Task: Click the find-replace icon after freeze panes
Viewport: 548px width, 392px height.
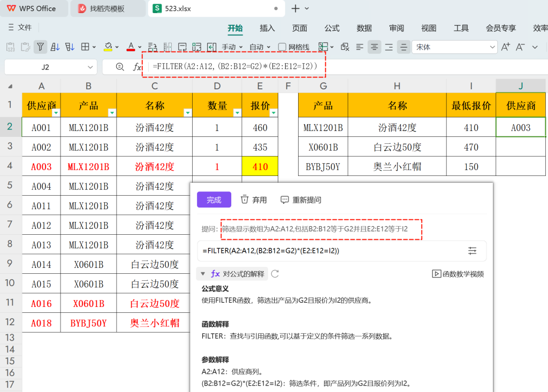Action: click(x=345, y=47)
